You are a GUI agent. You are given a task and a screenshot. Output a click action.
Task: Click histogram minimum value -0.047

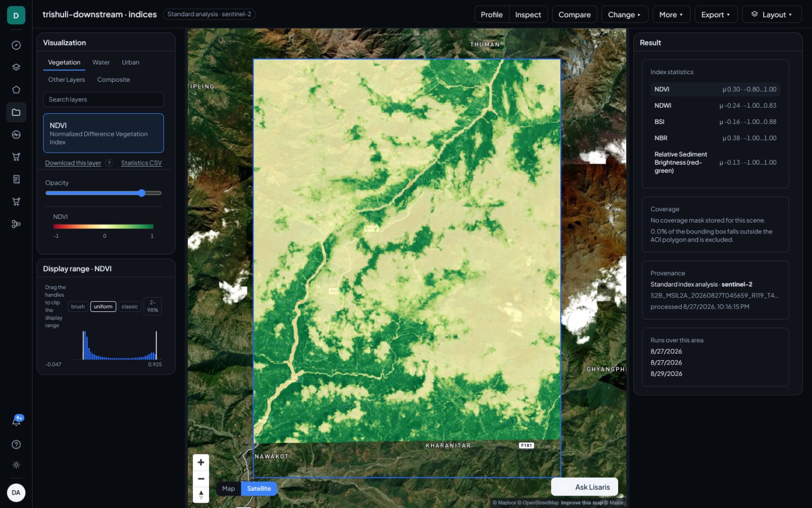(x=53, y=364)
